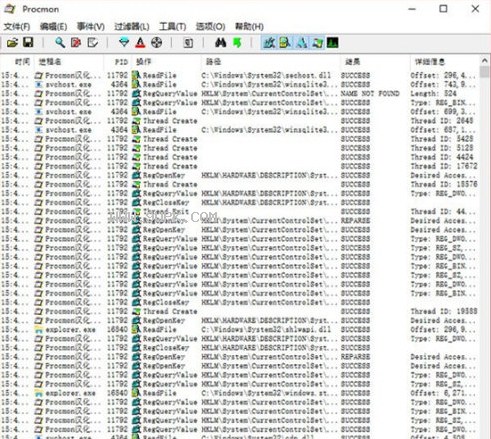Screen dimensions: 491x439
Task: Open the 过滤器(L) menu
Action: tap(132, 26)
